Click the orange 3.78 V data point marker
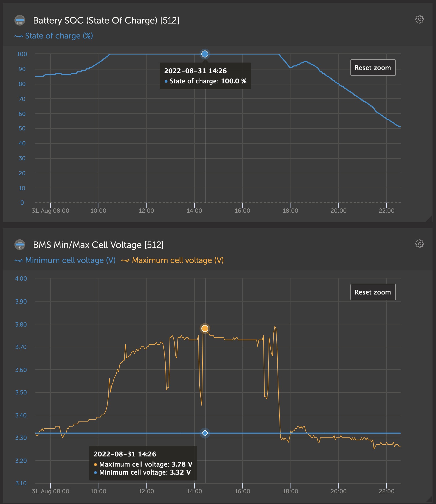This screenshot has width=436, height=504. [x=205, y=328]
